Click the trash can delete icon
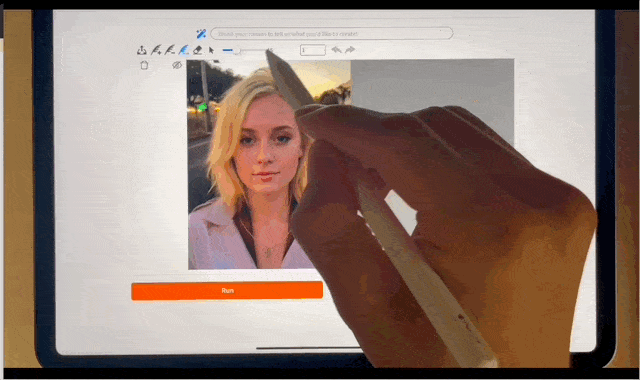This screenshot has width=640, height=380. (x=144, y=65)
